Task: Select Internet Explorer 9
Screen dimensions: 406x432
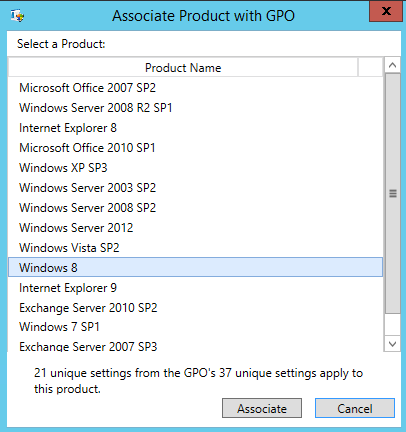Action: 195,288
